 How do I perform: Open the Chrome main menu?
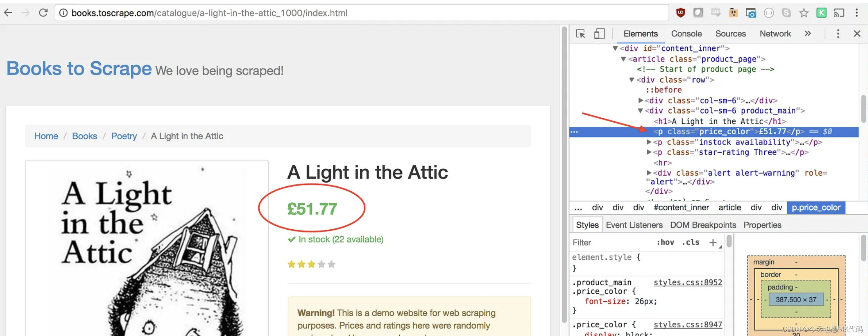point(857,13)
